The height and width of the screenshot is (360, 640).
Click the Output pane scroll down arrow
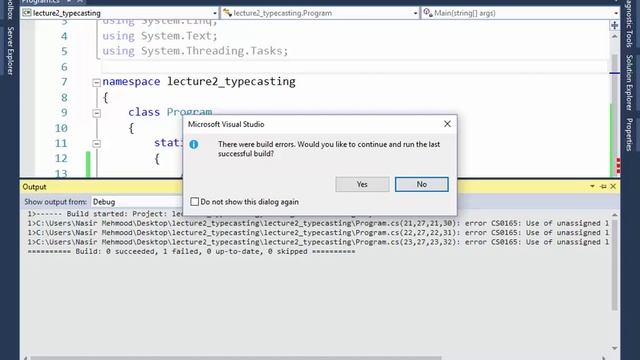[615, 348]
